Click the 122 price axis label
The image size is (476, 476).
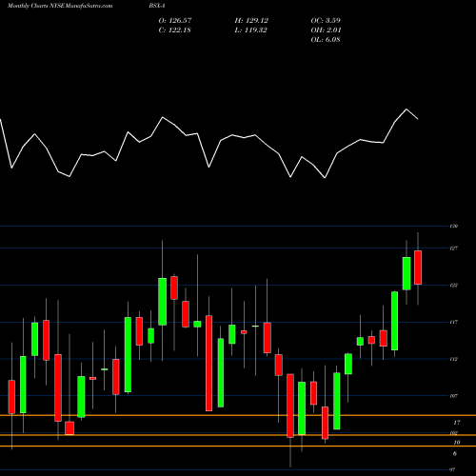pos(454,286)
